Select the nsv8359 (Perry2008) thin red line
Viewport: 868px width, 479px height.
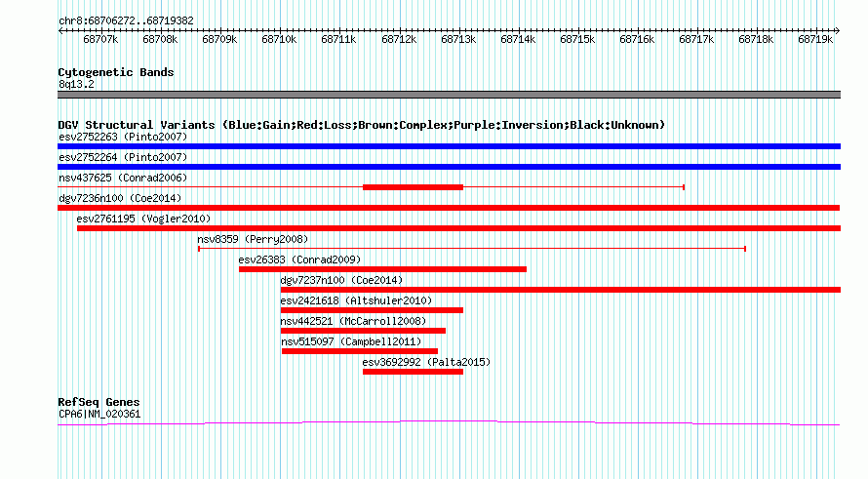pyautogui.click(x=472, y=249)
